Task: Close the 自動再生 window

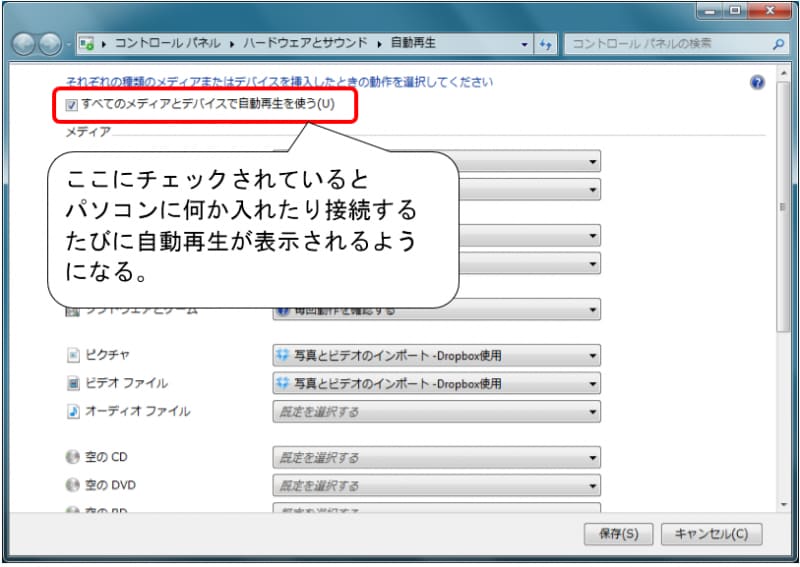Action: coord(770,11)
